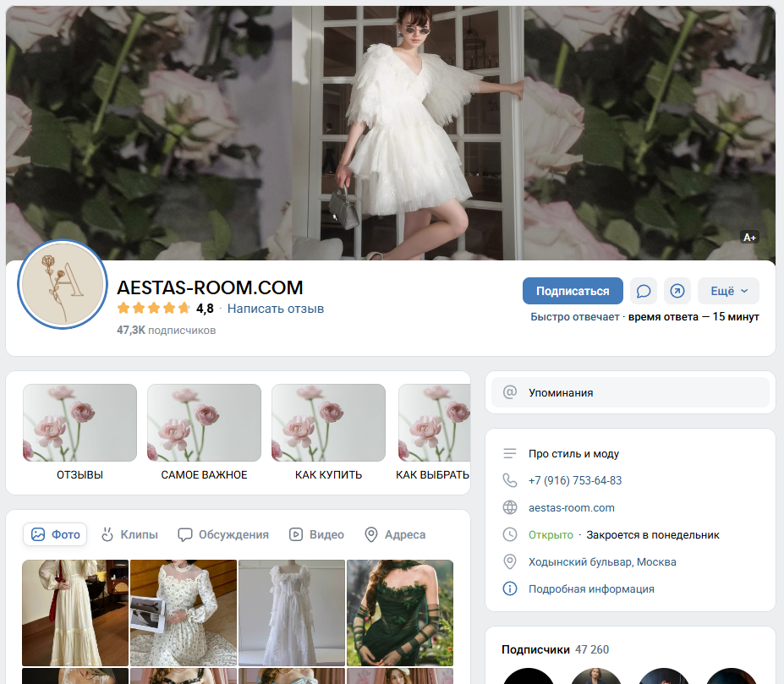Open the white dress on mannequin photo
Viewport: 784px width, 684px height.
click(292, 612)
